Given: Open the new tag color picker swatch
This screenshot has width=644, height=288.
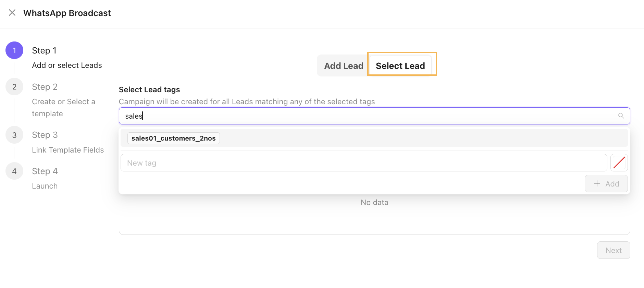Looking at the screenshot, I should click(619, 163).
